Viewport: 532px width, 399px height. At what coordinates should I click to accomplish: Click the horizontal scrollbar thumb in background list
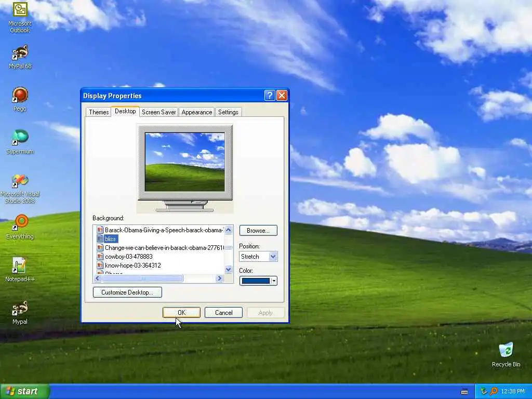(x=142, y=278)
